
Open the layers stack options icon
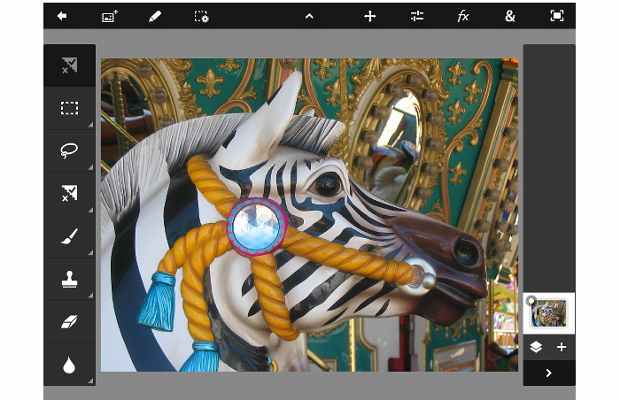536,347
